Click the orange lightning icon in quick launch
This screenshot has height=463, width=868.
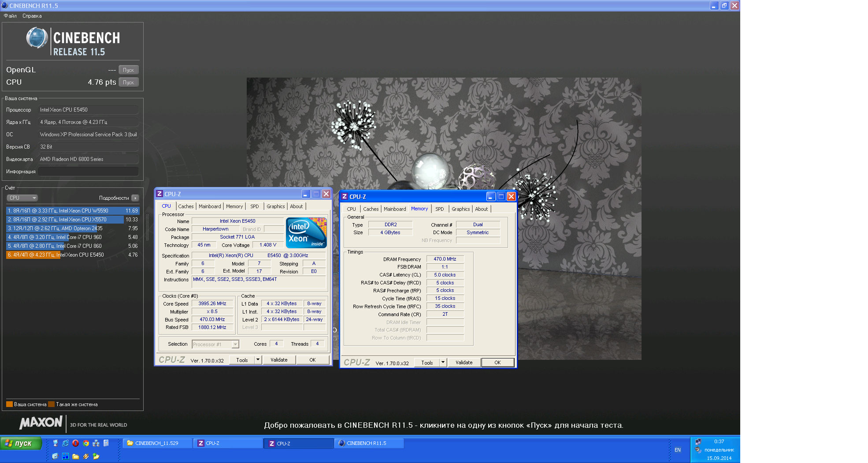pyautogui.click(x=86, y=456)
